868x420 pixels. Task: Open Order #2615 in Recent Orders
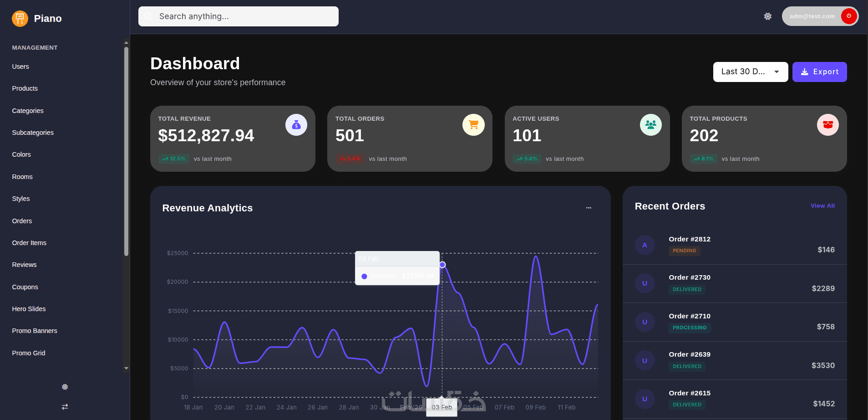(x=735, y=399)
